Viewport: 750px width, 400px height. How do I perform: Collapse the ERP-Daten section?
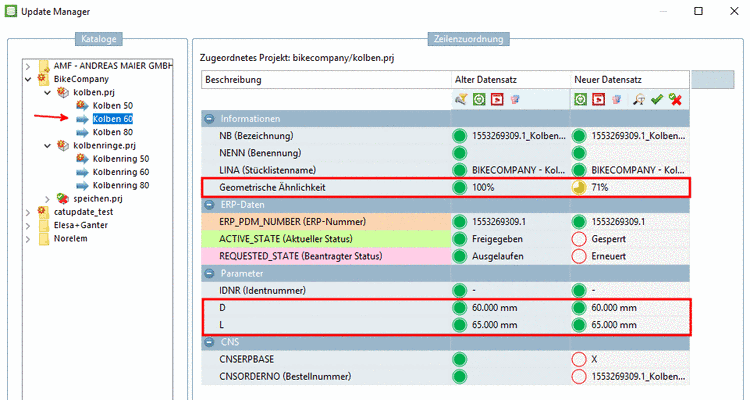pos(209,205)
